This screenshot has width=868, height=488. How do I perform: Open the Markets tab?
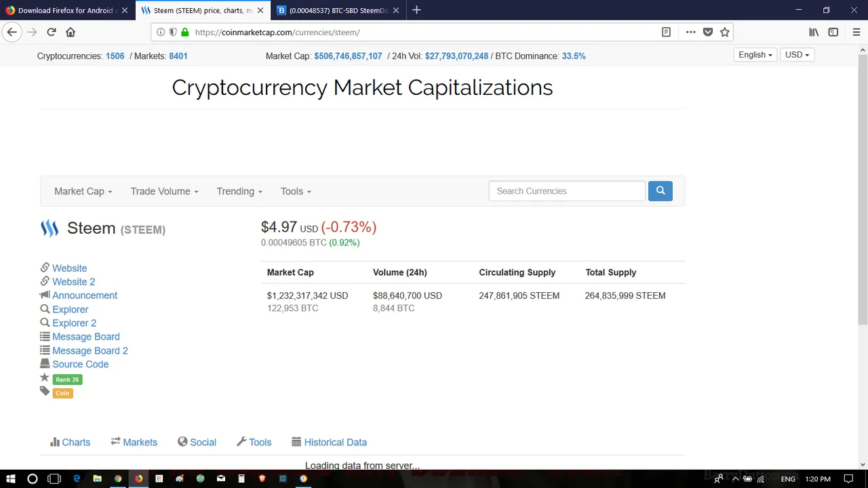tap(134, 442)
